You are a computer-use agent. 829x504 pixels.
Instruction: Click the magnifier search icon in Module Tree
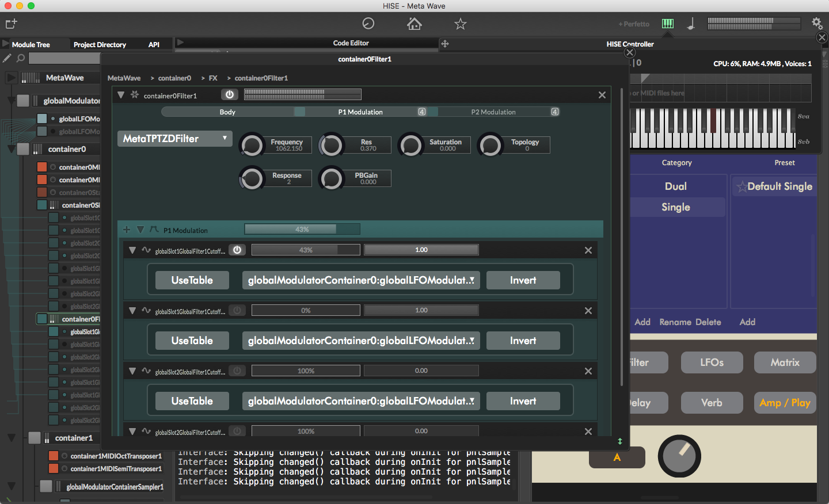click(21, 58)
